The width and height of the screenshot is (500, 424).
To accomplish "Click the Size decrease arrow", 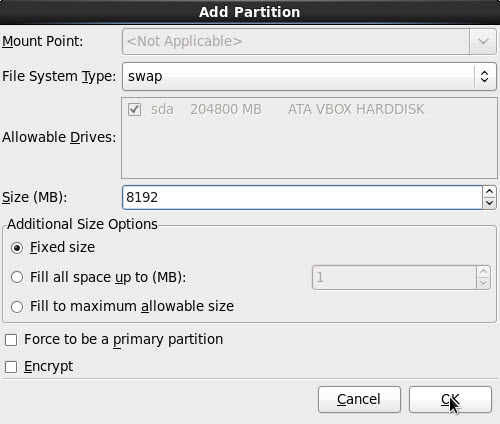I will click(x=489, y=203).
